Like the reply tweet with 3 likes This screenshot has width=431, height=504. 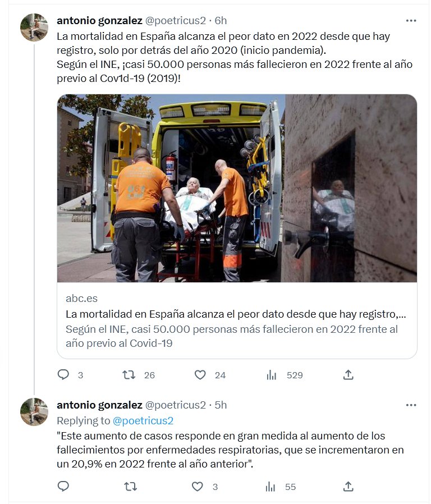[x=198, y=487]
